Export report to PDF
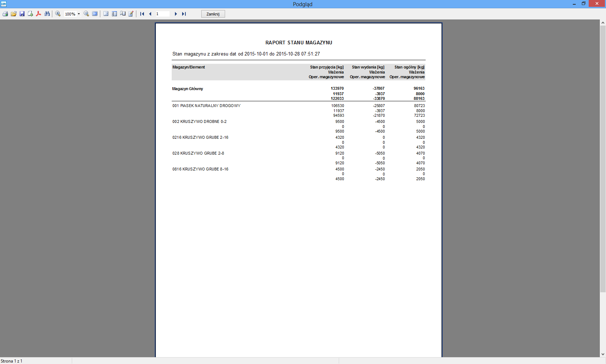The height and width of the screenshot is (364, 606). [x=39, y=14]
